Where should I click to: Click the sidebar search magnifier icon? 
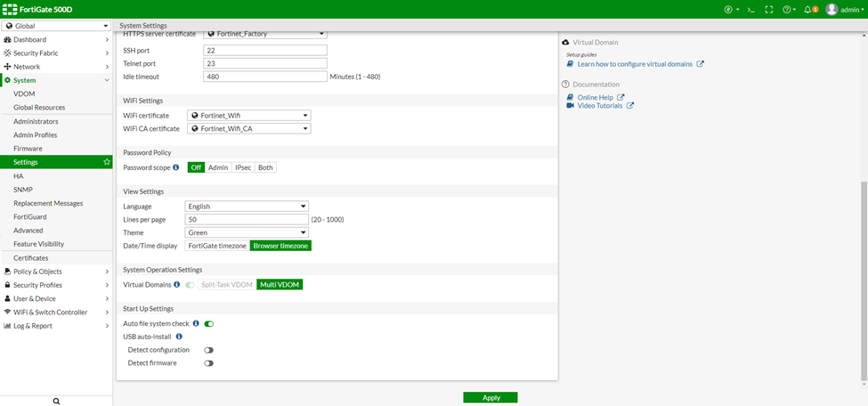[x=57, y=402]
